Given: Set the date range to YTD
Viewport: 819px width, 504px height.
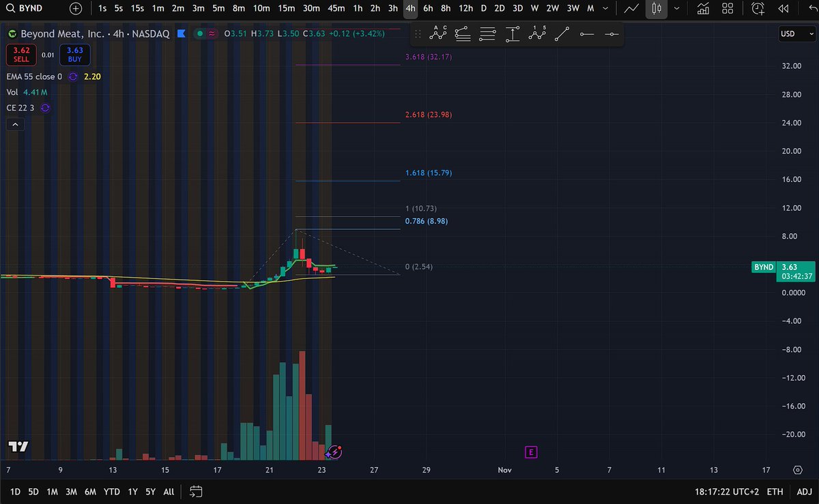Looking at the screenshot, I should (x=112, y=491).
